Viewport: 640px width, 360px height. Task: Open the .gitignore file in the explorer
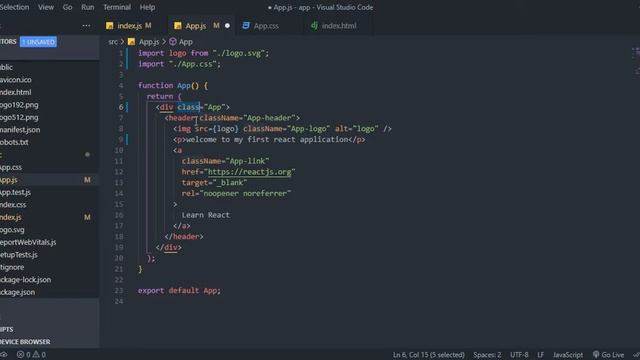click(12, 267)
